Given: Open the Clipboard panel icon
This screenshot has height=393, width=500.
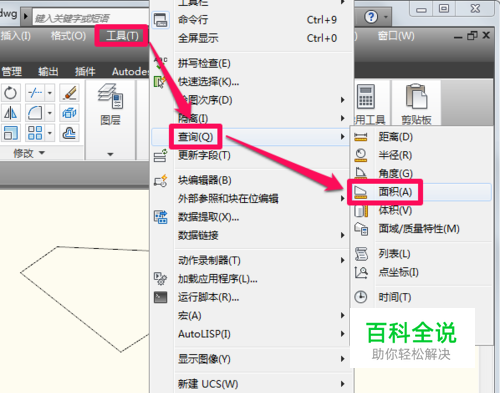Looking at the screenshot, I should [x=416, y=97].
